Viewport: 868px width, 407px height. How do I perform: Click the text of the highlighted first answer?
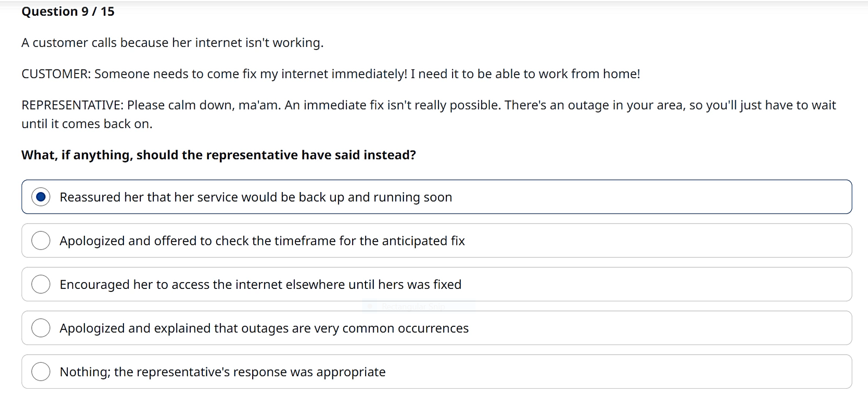(x=256, y=197)
